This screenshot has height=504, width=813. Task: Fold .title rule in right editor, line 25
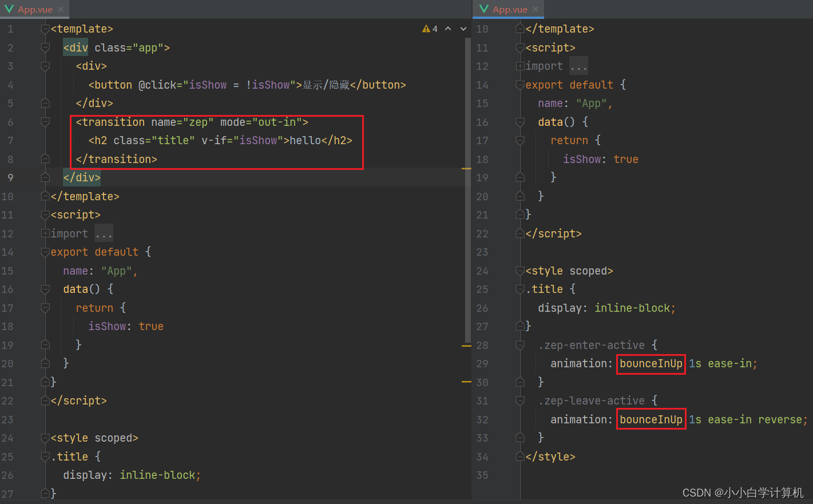(x=520, y=289)
